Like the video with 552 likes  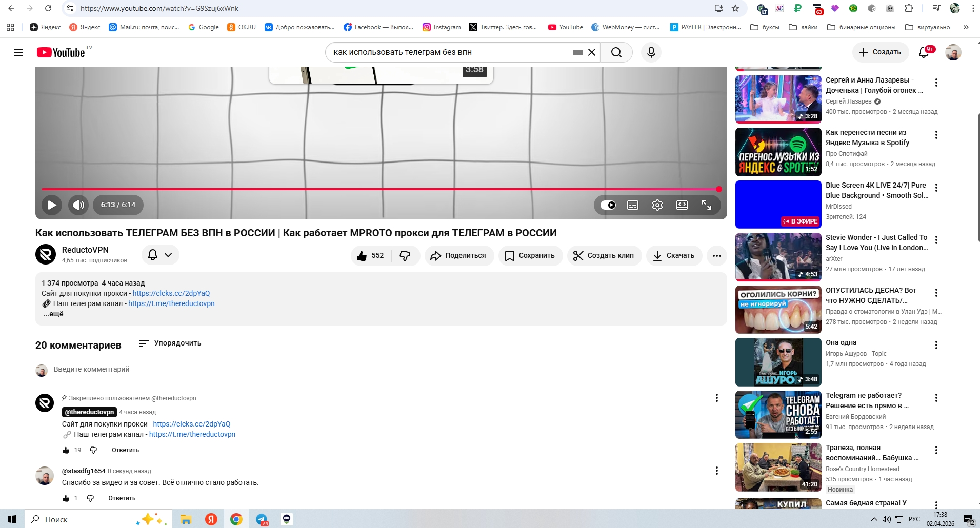tap(370, 255)
